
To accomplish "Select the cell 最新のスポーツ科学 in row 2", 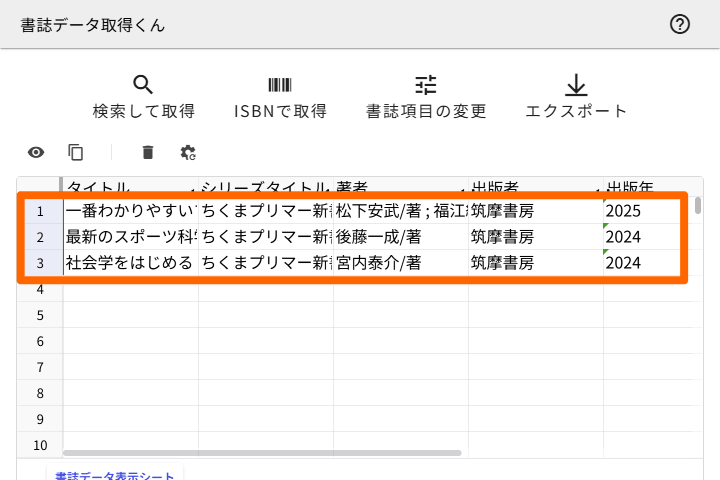I will (130, 237).
